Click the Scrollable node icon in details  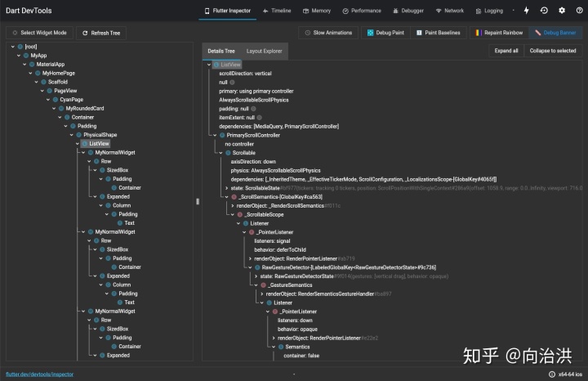pyautogui.click(x=228, y=153)
